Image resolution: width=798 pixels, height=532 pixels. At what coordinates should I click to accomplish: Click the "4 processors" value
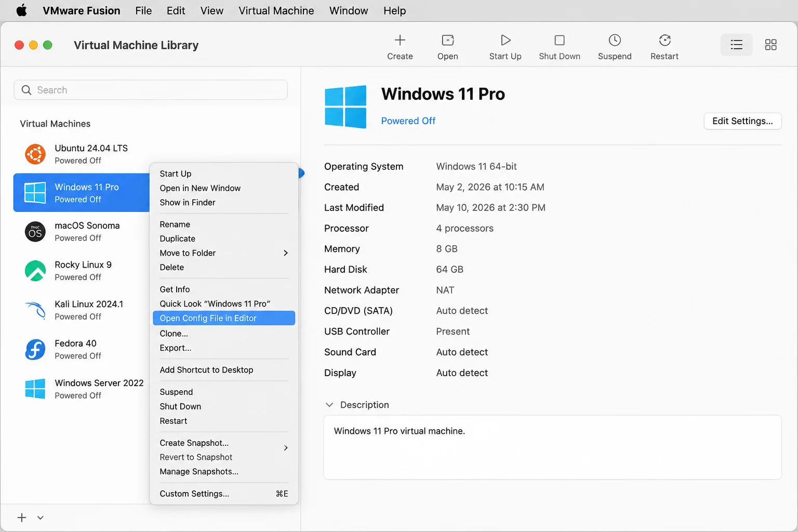tap(465, 228)
